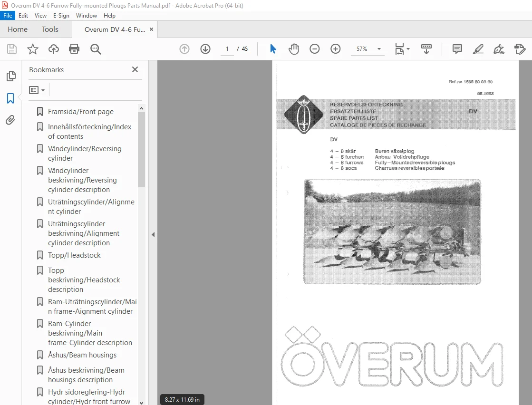Close the Bookmarks panel
The image size is (532, 405).
tap(135, 69)
